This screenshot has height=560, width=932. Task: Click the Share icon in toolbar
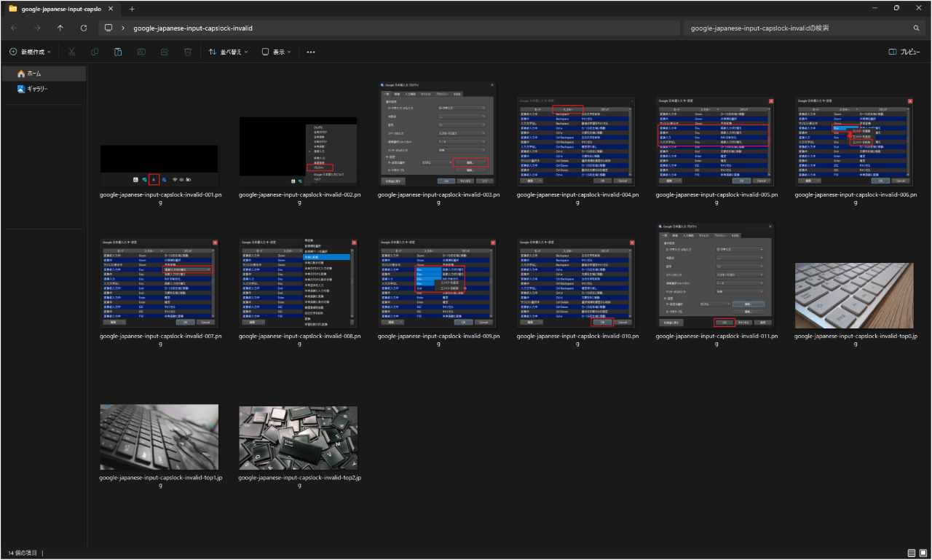tap(165, 52)
